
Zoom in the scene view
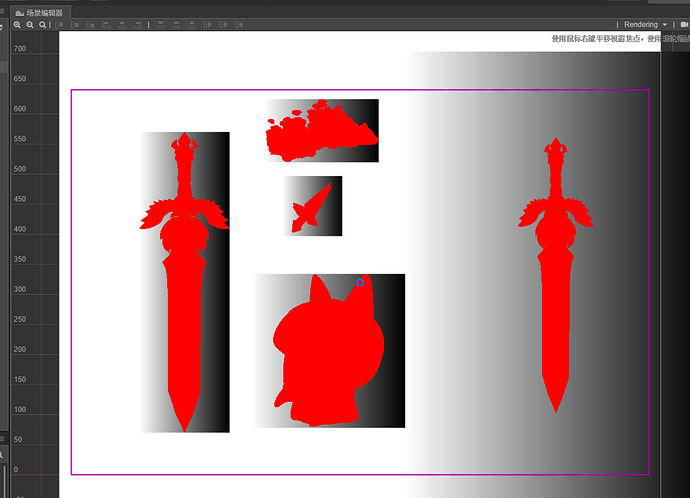click(x=17, y=25)
